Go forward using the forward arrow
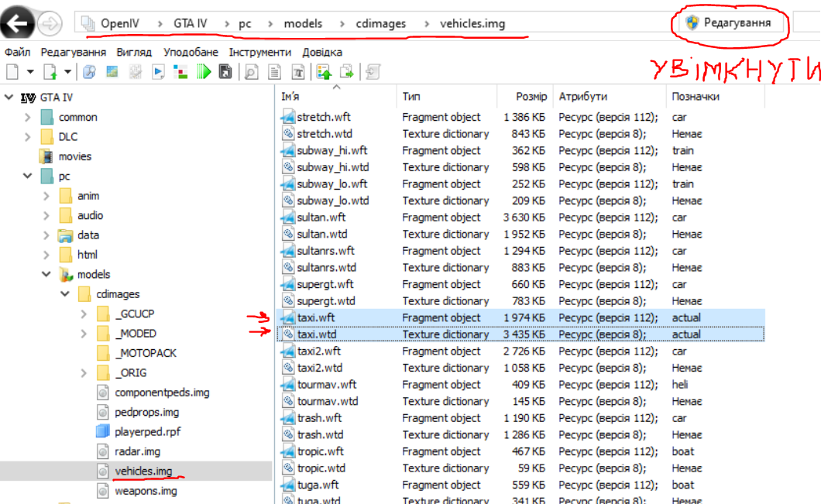The height and width of the screenshot is (504, 821). [50, 23]
